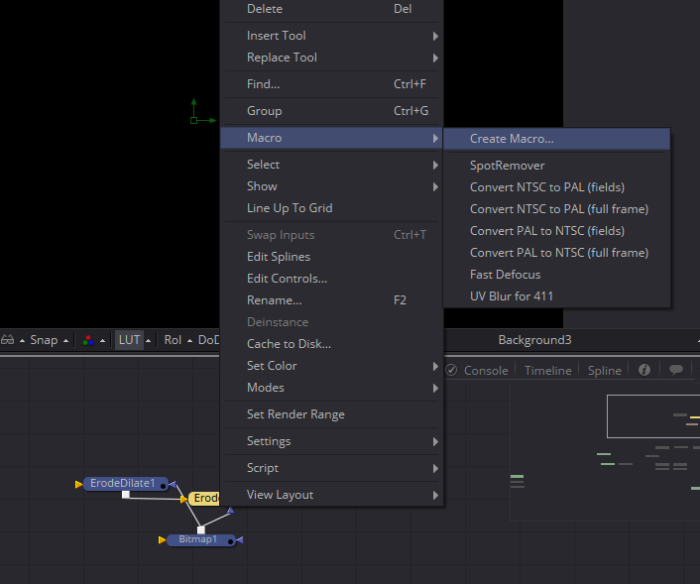Toggle the RoI button in viewer toolbar
The width and height of the screenshot is (700, 584).
173,340
